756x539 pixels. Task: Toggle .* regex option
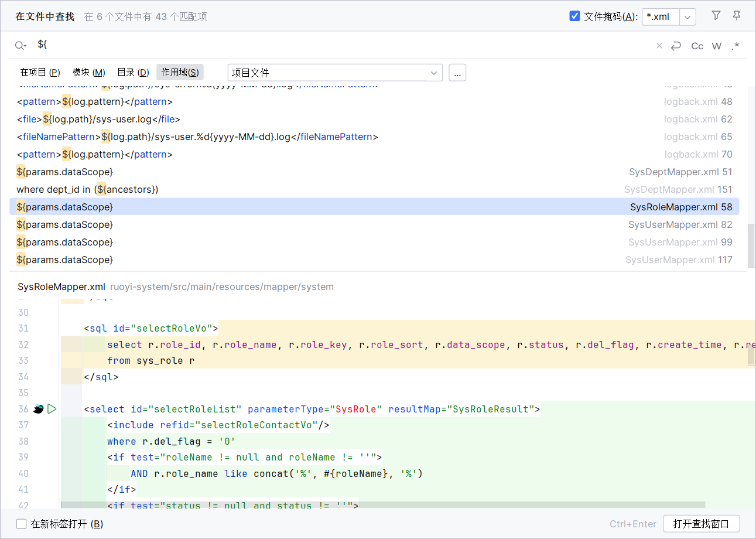tap(736, 46)
